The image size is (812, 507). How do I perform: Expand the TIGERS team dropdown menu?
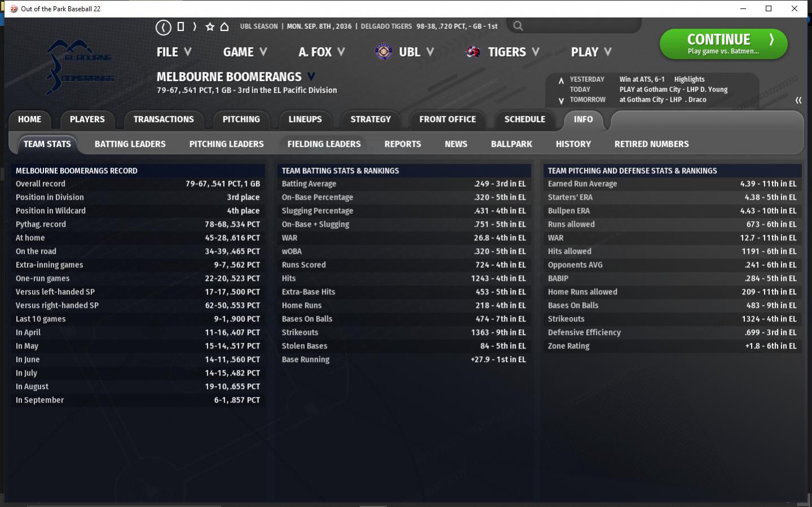coord(514,52)
